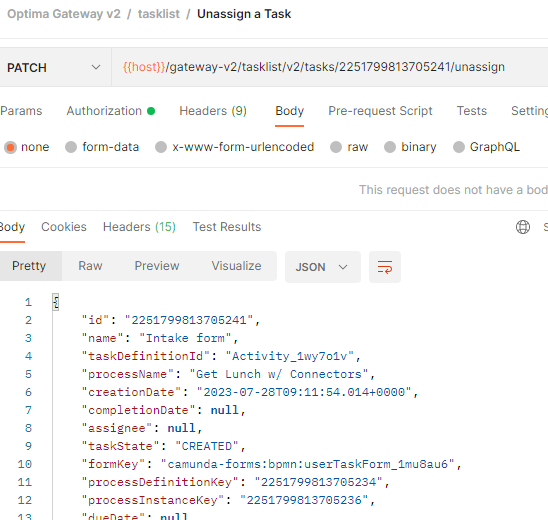Click the "CREATED" taskState value
Screen dimensions: 548x520
(207, 446)
